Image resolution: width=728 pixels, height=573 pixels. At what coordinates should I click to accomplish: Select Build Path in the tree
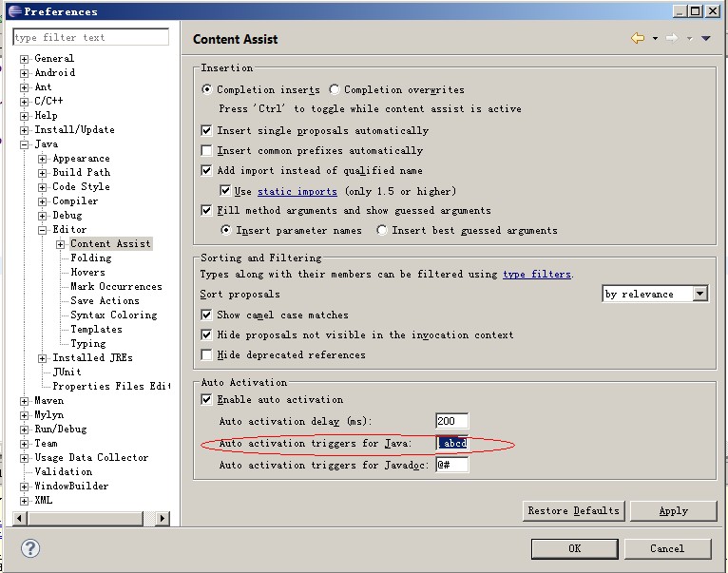[x=82, y=173]
